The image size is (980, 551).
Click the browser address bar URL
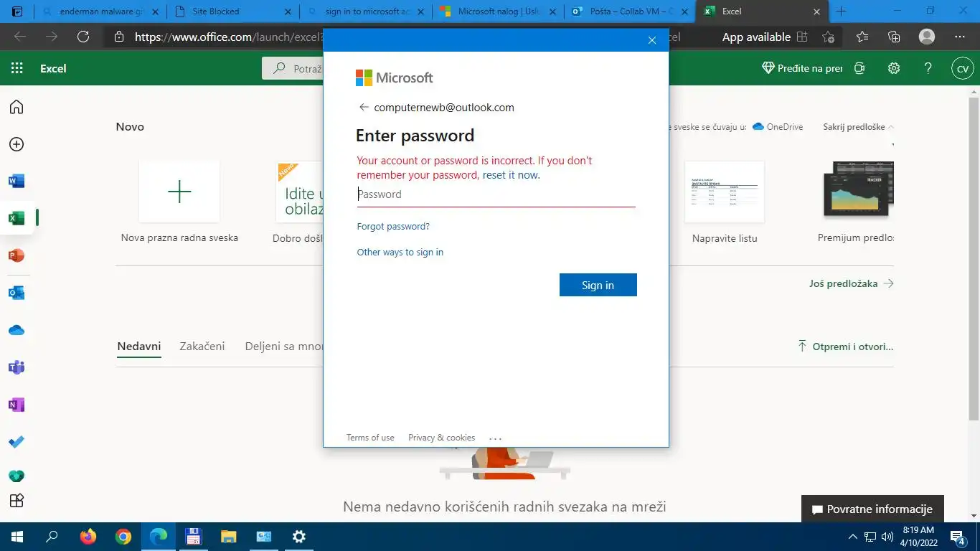(x=229, y=37)
